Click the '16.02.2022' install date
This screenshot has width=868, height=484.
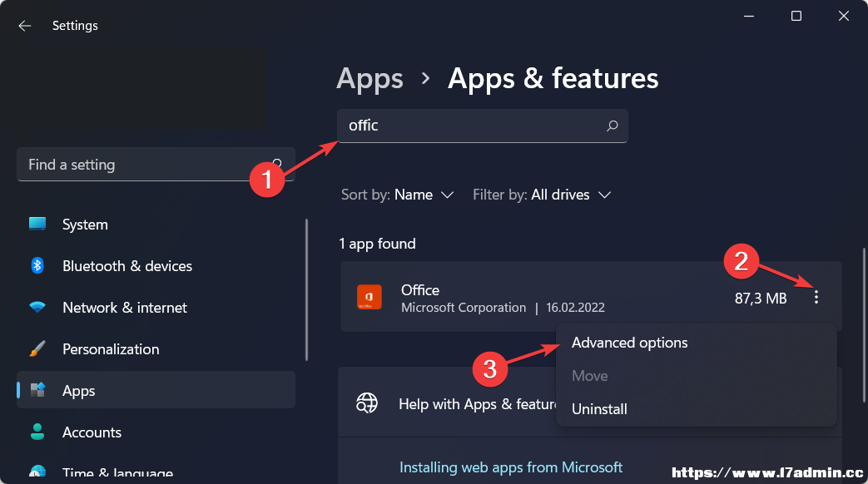575,308
